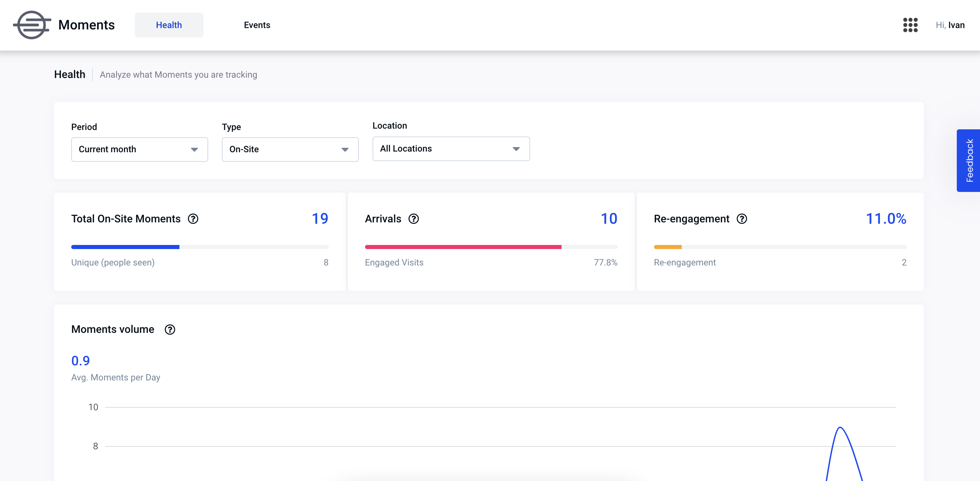Show help for Re-engagement metric
The width and height of the screenshot is (980, 481).
(741, 219)
